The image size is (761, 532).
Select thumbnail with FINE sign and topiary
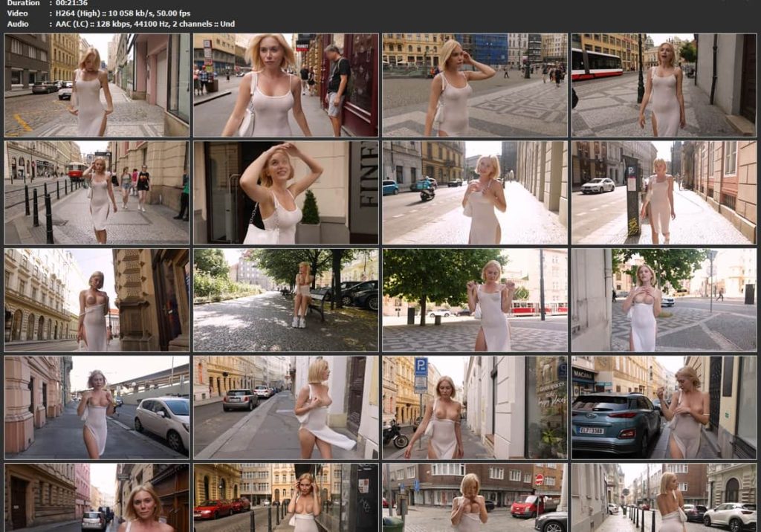[285, 192]
